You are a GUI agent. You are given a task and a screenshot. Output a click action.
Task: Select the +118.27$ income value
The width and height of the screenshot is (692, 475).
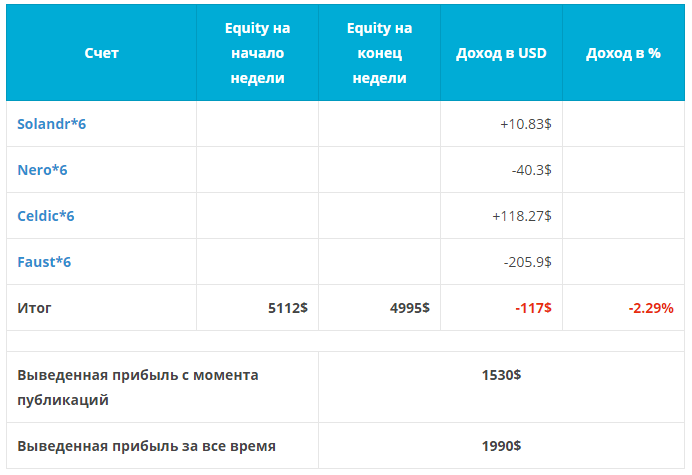coord(522,215)
